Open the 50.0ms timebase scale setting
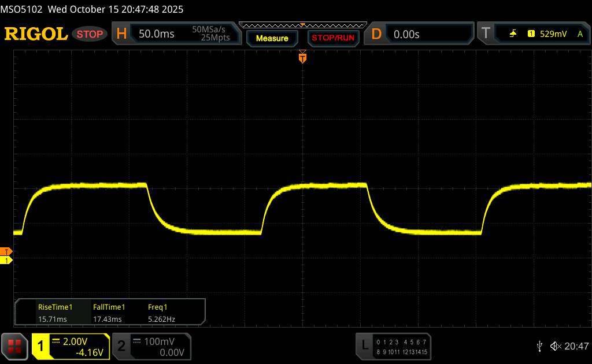 click(157, 34)
